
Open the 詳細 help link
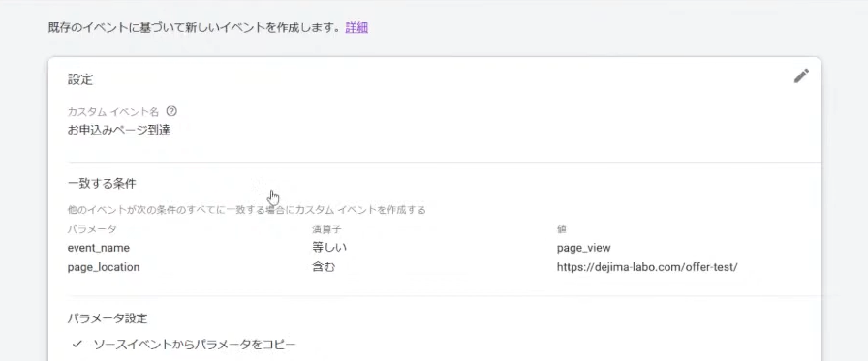[x=356, y=28]
